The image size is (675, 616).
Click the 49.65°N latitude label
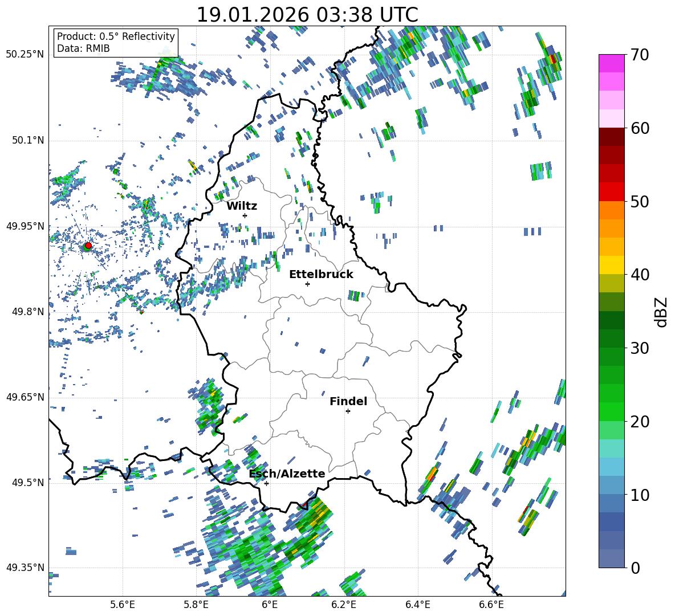(x=25, y=397)
